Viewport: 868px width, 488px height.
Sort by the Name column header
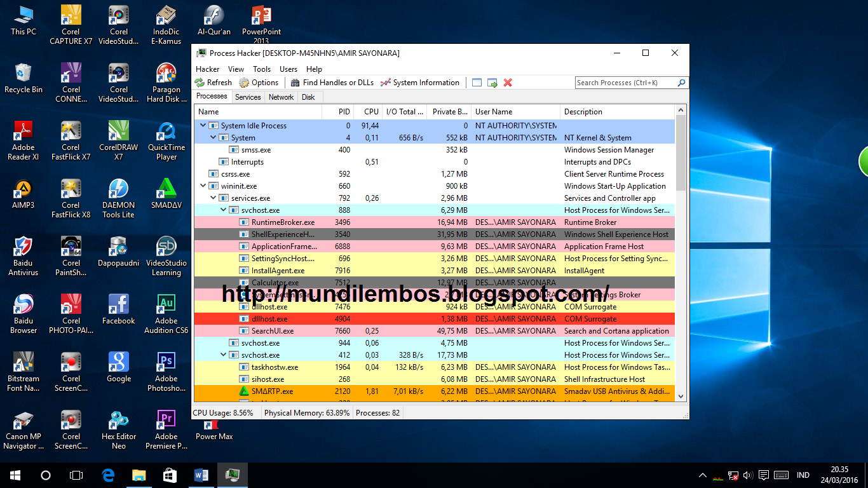258,112
